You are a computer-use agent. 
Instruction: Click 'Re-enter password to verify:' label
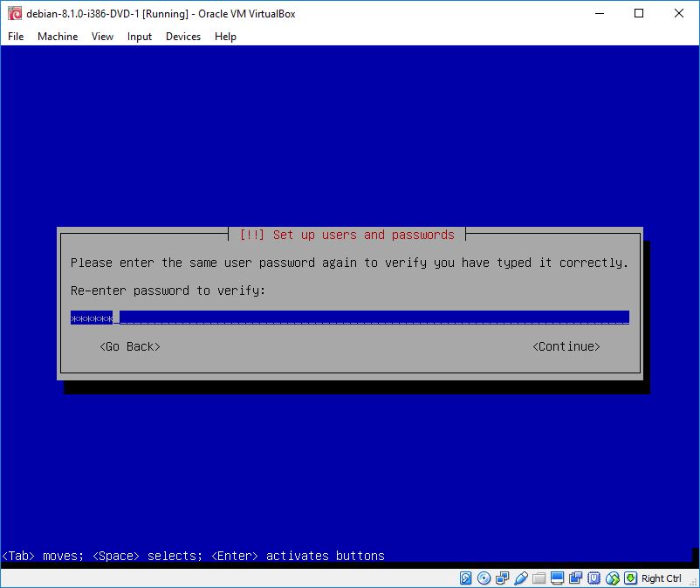[x=168, y=291]
